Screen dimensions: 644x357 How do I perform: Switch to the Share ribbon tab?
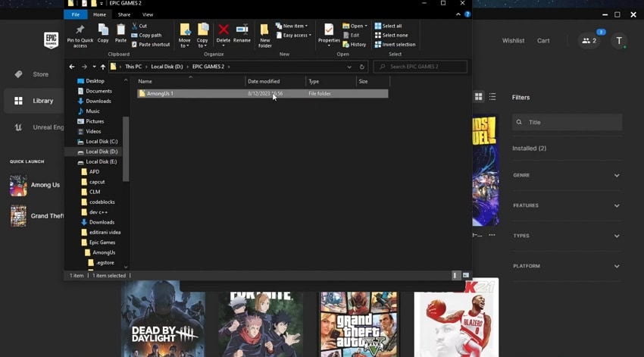point(124,14)
